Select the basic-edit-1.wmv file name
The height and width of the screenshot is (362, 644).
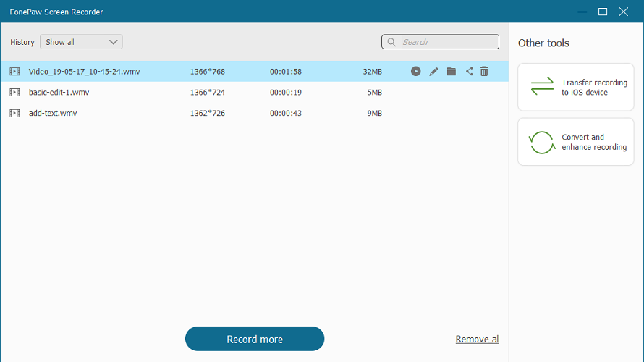click(x=59, y=93)
